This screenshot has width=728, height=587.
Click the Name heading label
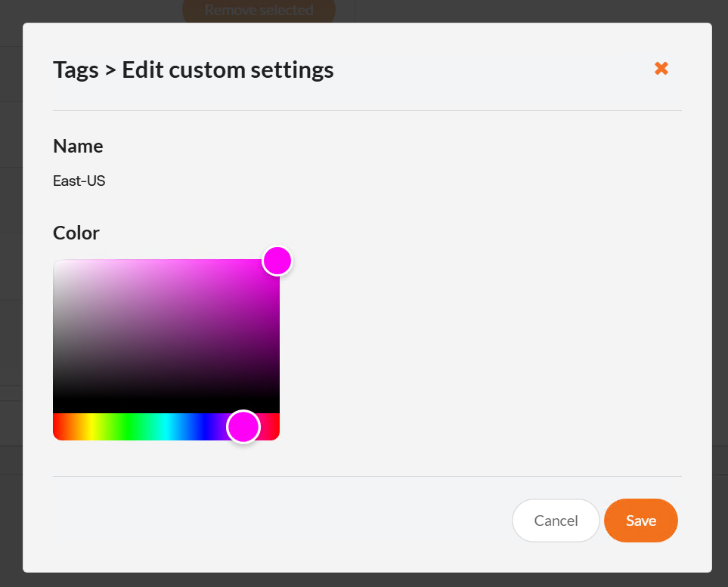click(78, 146)
